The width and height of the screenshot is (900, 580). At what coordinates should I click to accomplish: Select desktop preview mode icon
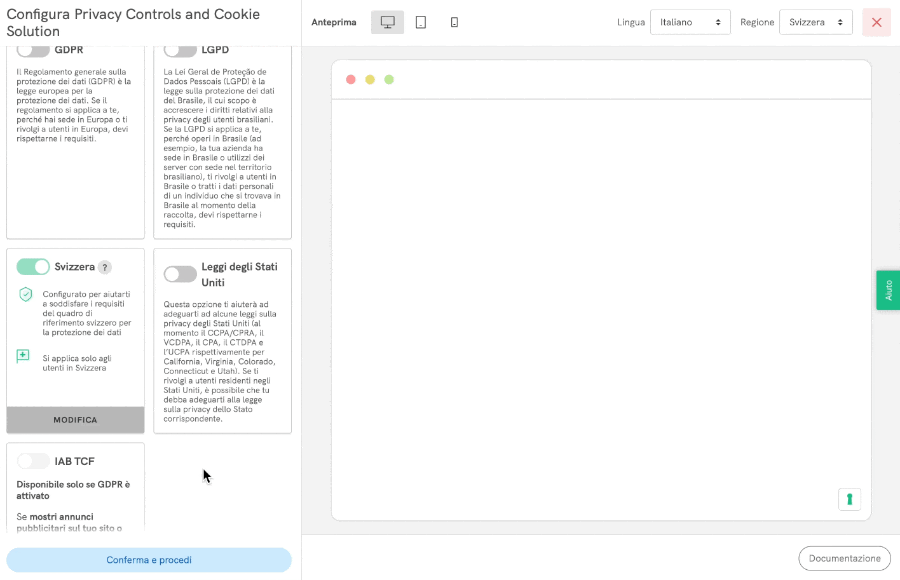387,22
